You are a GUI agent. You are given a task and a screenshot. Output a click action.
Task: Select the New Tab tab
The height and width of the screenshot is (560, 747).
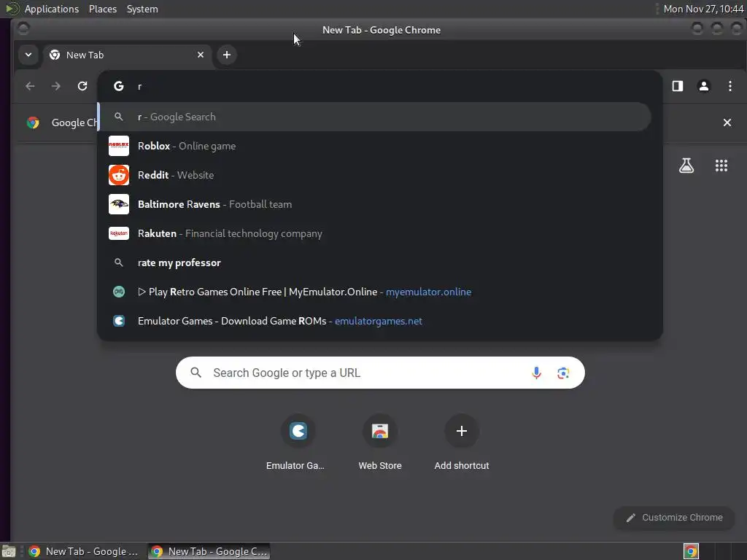[x=128, y=55]
